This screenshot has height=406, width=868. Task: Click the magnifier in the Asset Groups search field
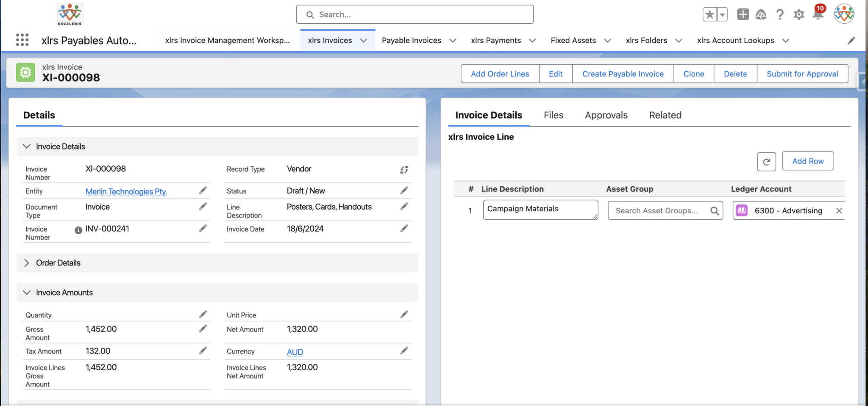714,210
